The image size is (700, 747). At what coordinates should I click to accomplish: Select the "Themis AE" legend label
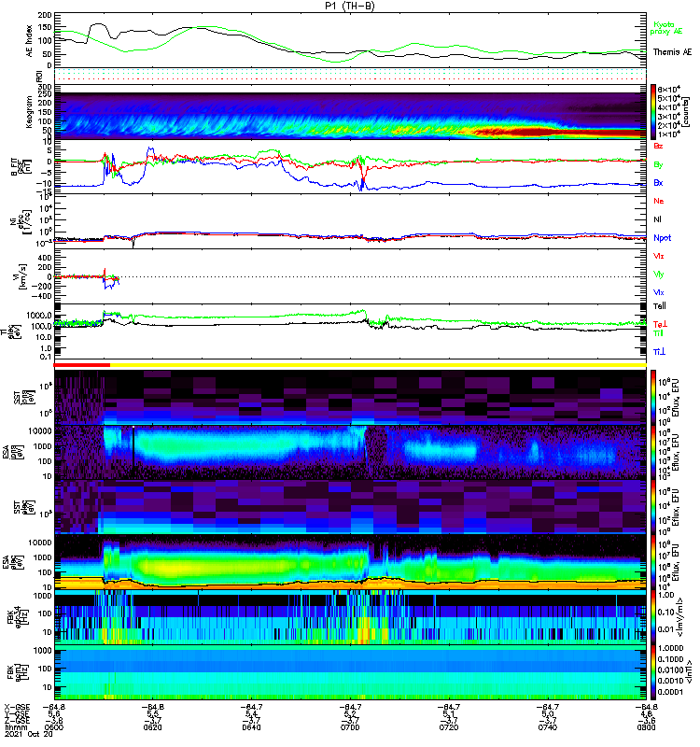[x=672, y=52]
